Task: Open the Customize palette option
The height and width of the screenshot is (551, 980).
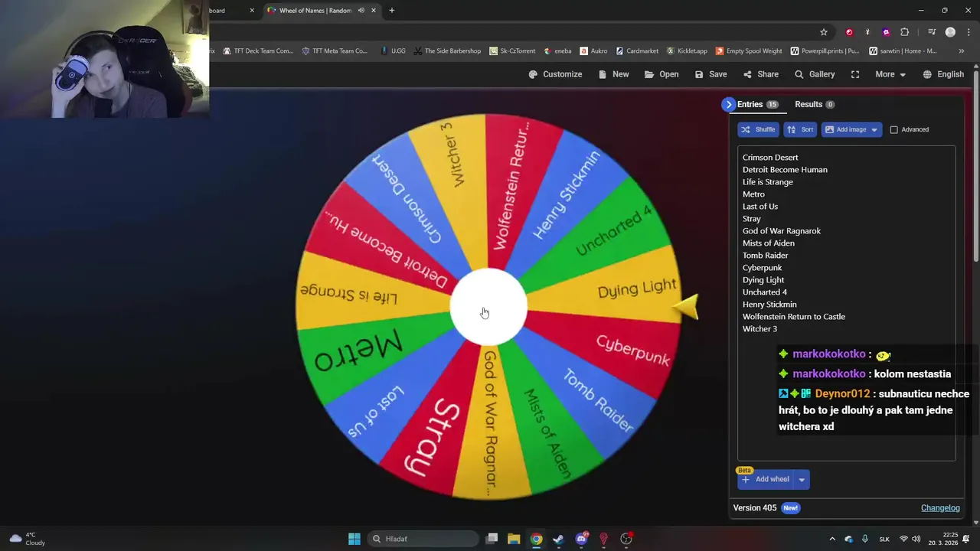Action: click(x=555, y=74)
